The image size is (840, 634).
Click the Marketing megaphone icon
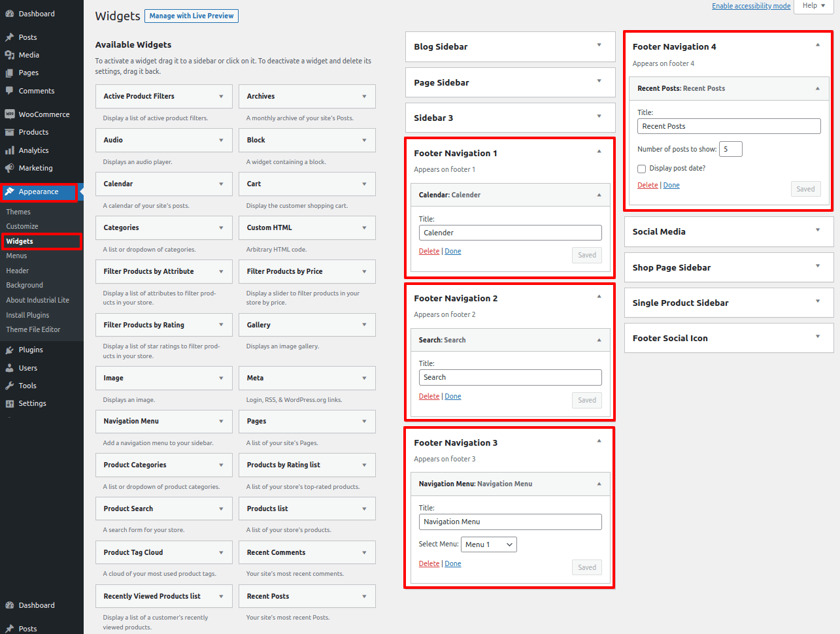click(9, 168)
